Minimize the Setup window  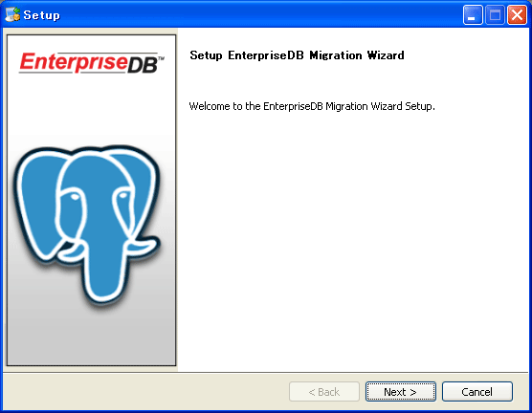(x=473, y=15)
